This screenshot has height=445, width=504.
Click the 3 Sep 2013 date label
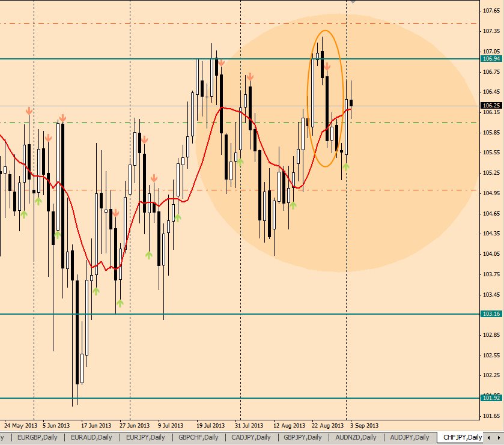pos(364,425)
